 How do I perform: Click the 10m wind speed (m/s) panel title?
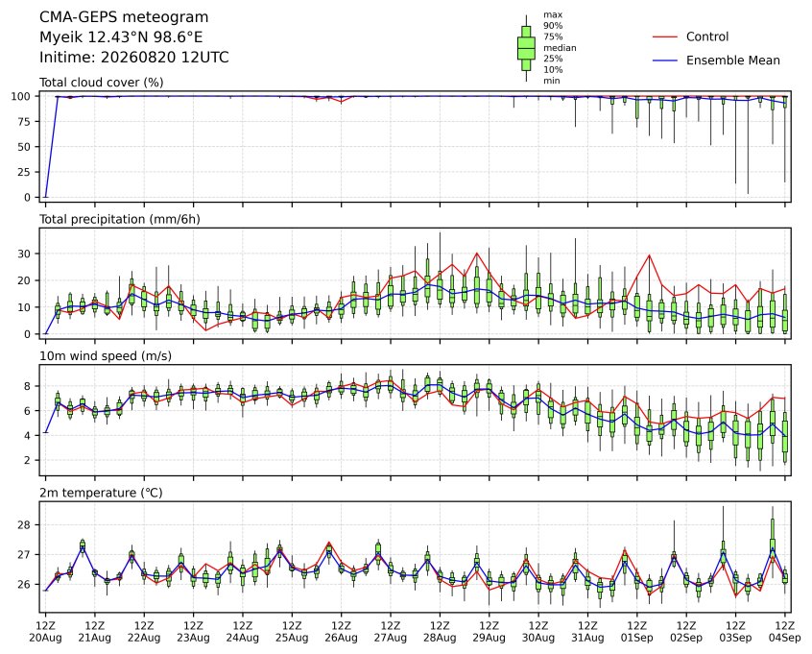106,356
